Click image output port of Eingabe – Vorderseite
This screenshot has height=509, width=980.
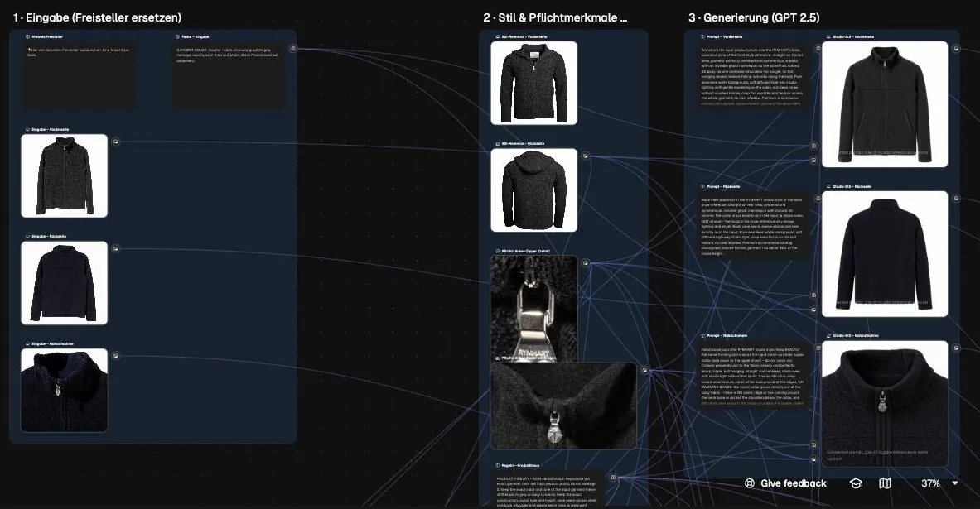[x=116, y=142]
